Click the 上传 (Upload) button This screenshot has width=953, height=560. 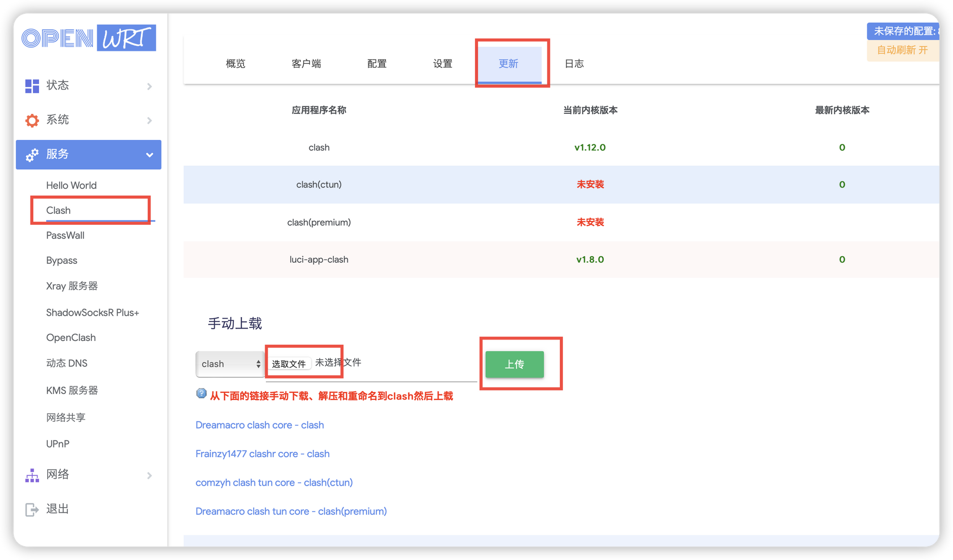(x=514, y=364)
